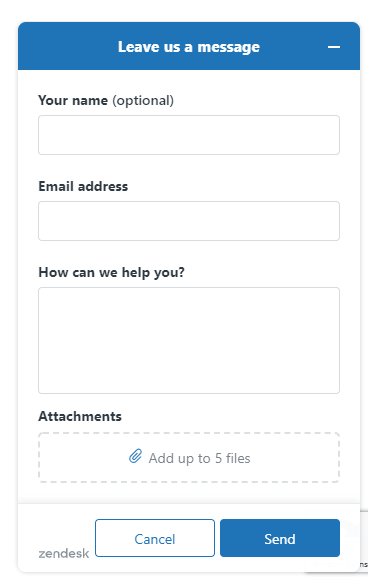The image size is (368, 580).
Task: Click the dashed attachments drop zone border area
Action: [x=189, y=458]
